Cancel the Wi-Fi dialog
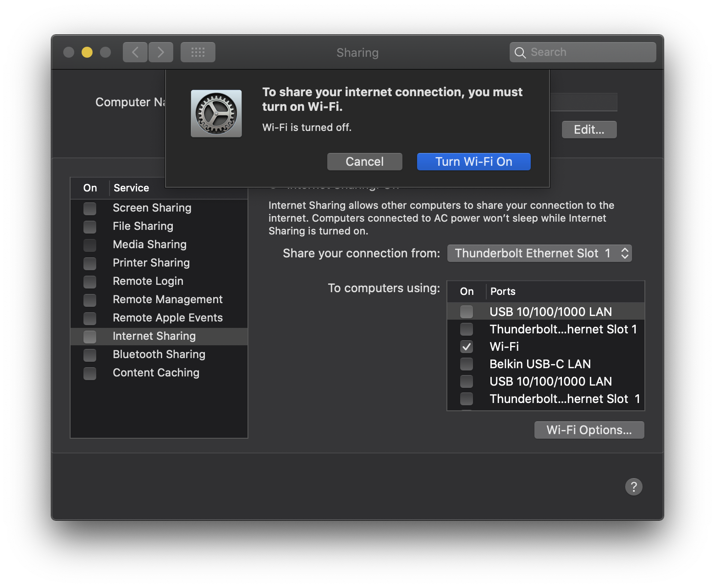Viewport: 715px width, 588px height. pos(364,162)
